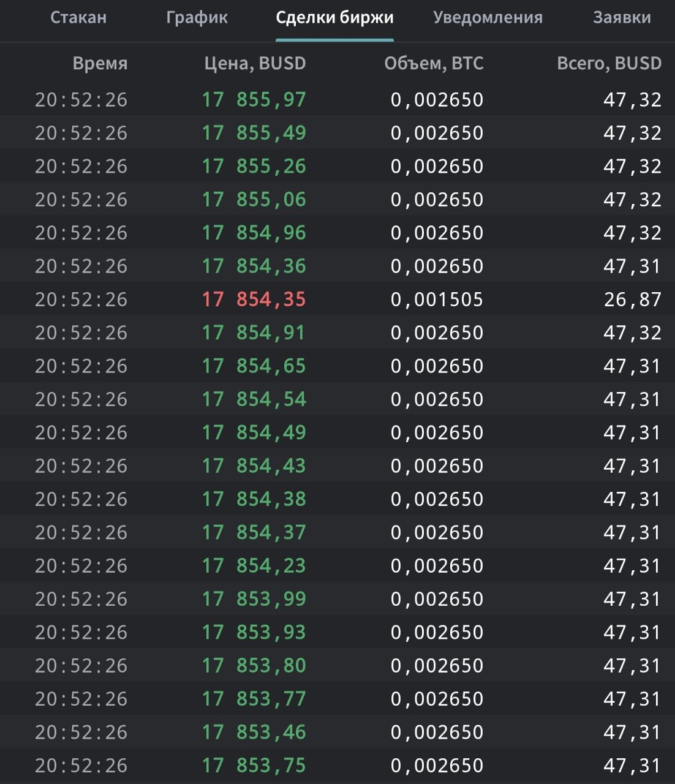Image resolution: width=675 pixels, height=784 pixels.
Task: Select the price 17 854,38
Action: pyautogui.click(x=254, y=499)
